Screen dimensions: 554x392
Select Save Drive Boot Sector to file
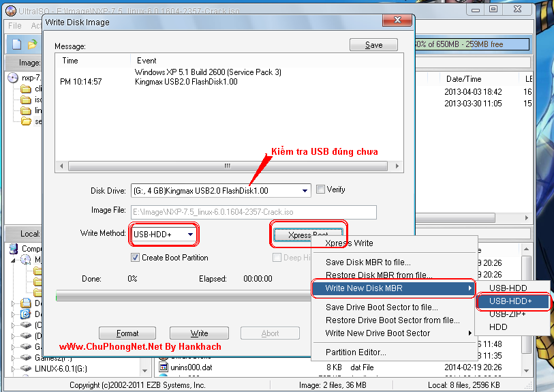[x=394, y=307]
